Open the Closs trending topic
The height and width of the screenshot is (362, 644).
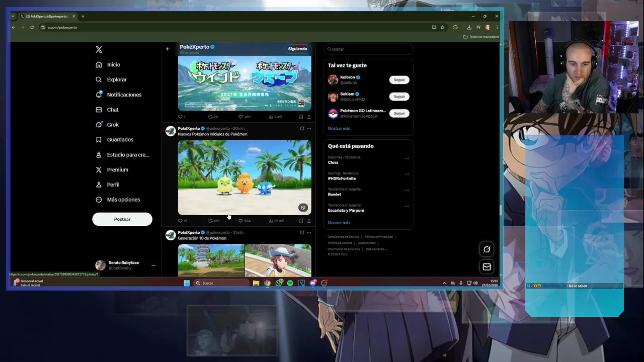[333, 162]
